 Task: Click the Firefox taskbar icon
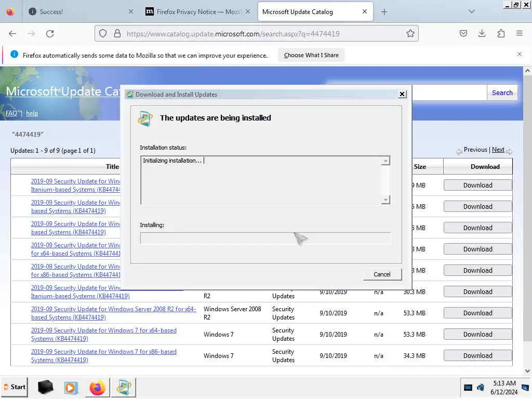pos(97,388)
